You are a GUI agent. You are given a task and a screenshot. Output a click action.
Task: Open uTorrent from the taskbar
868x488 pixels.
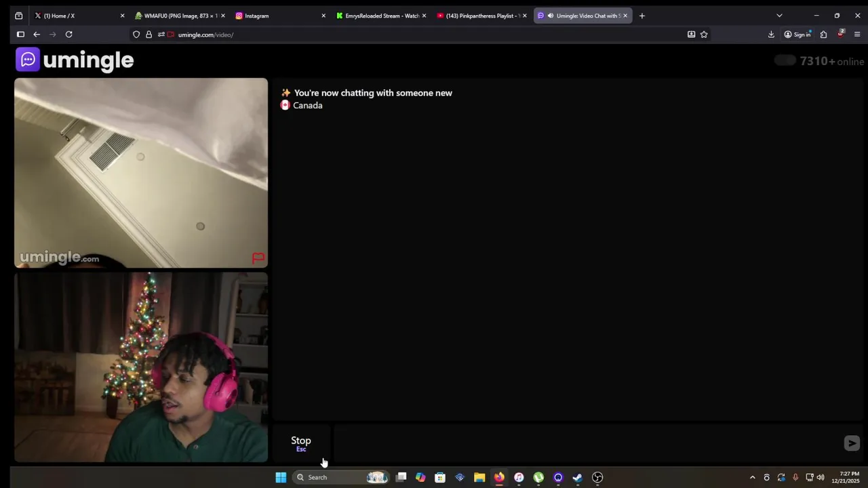point(538,477)
